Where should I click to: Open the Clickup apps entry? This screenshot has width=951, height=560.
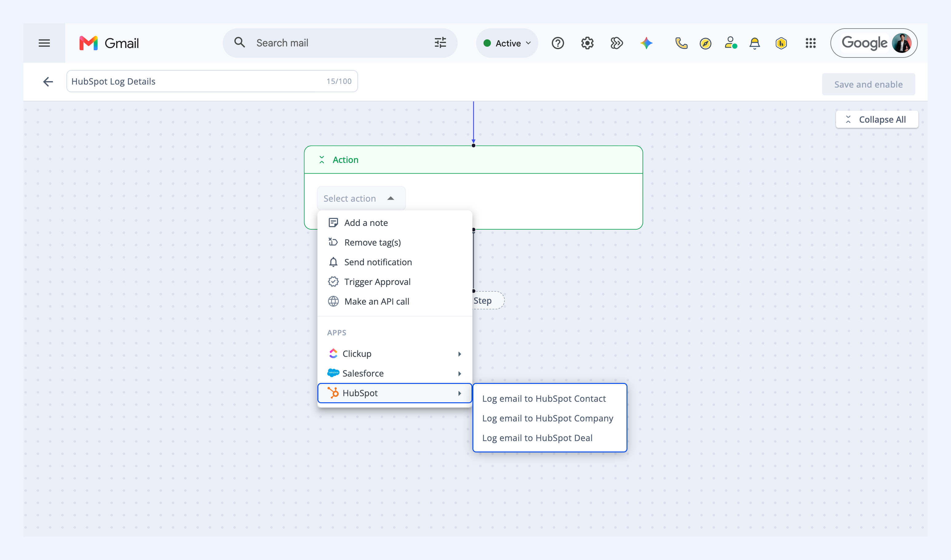pyautogui.click(x=395, y=353)
